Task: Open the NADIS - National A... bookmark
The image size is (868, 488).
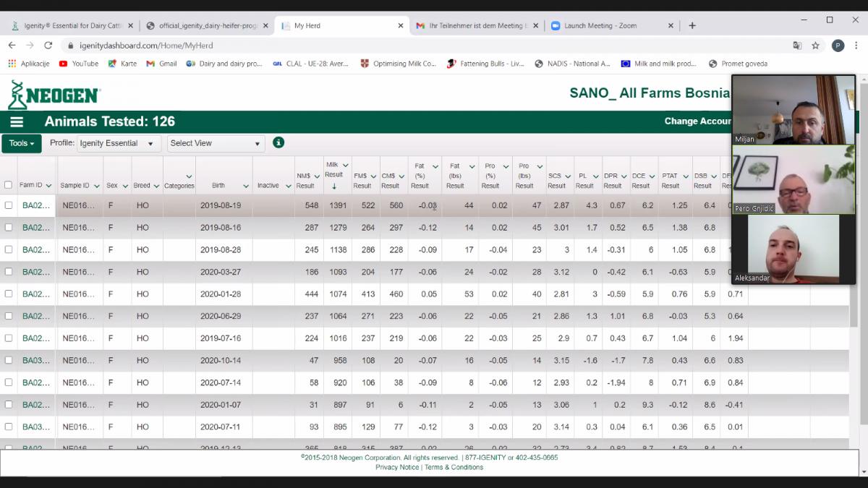Action: click(x=572, y=64)
